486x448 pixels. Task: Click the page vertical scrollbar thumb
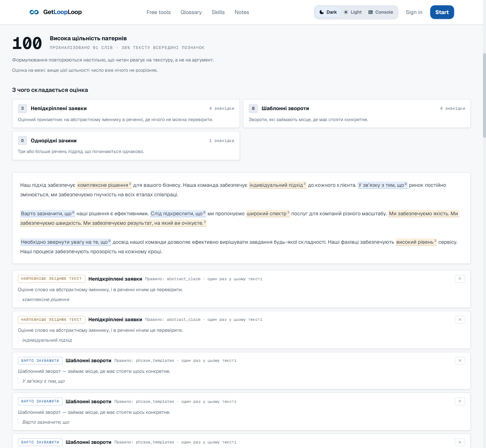pos(484,95)
